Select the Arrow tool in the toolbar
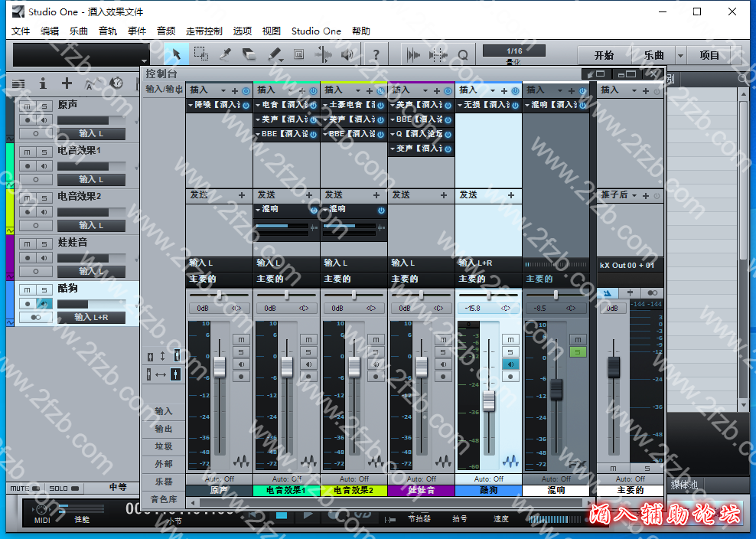756x539 pixels. (176, 54)
